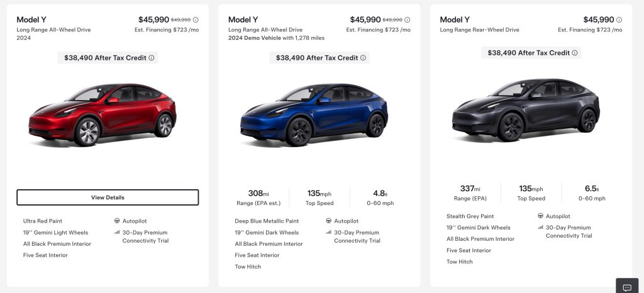Open tax credit info on red Model Y
The height and width of the screenshot is (293, 644).
click(152, 58)
